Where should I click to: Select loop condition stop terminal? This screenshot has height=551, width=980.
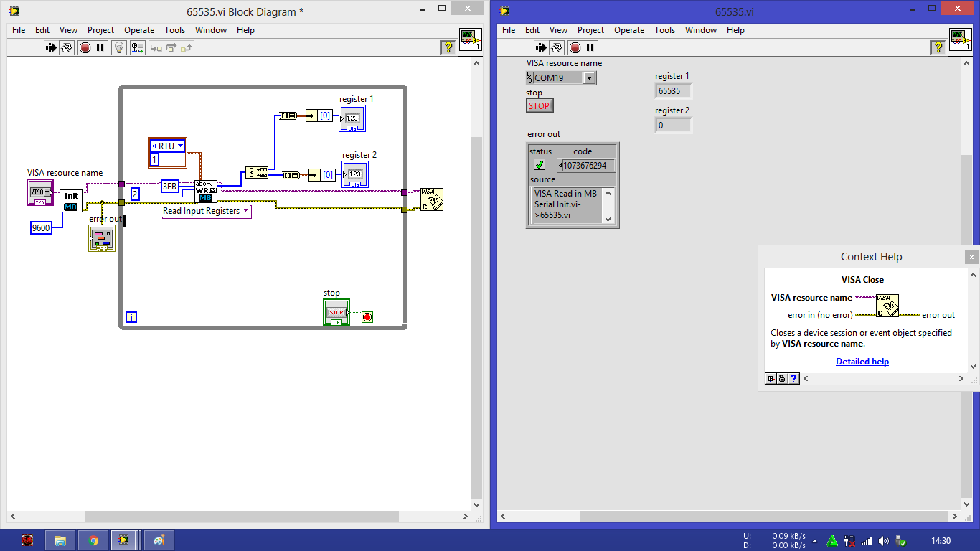367,316
